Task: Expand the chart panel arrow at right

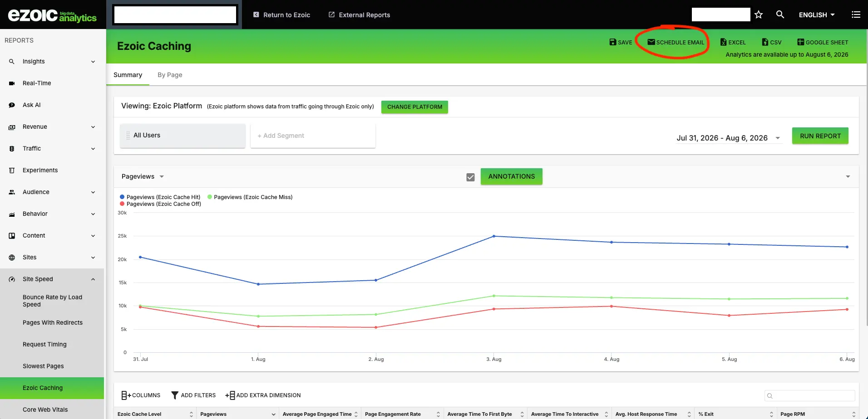Action: click(x=848, y=176)
